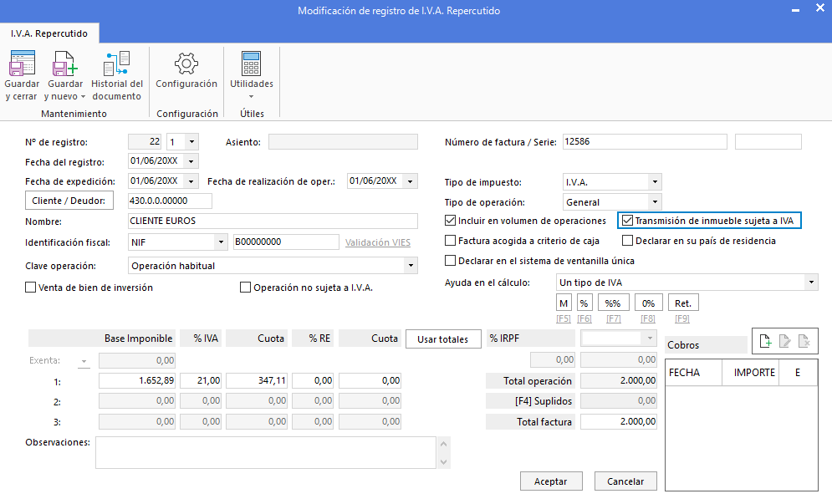Click the Guardar y nuevo icon
Viewport: 832px width, 504px height.
point(64,63)
